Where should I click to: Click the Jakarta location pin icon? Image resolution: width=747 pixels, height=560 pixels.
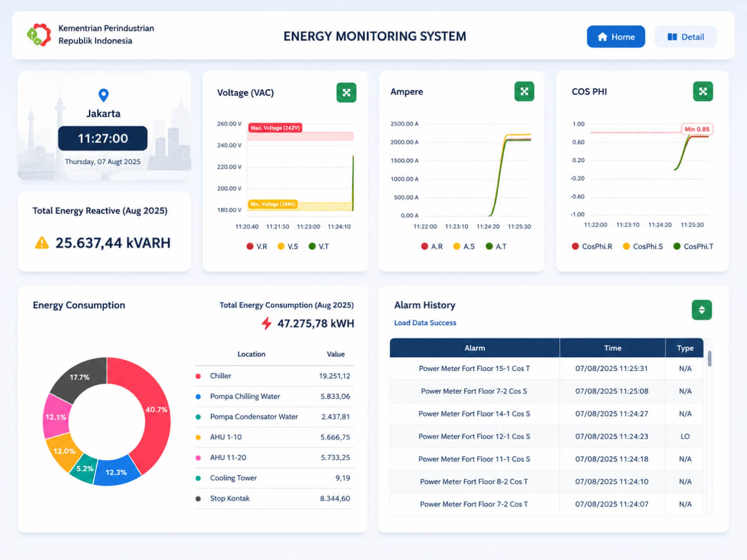[x=103, y=95]
